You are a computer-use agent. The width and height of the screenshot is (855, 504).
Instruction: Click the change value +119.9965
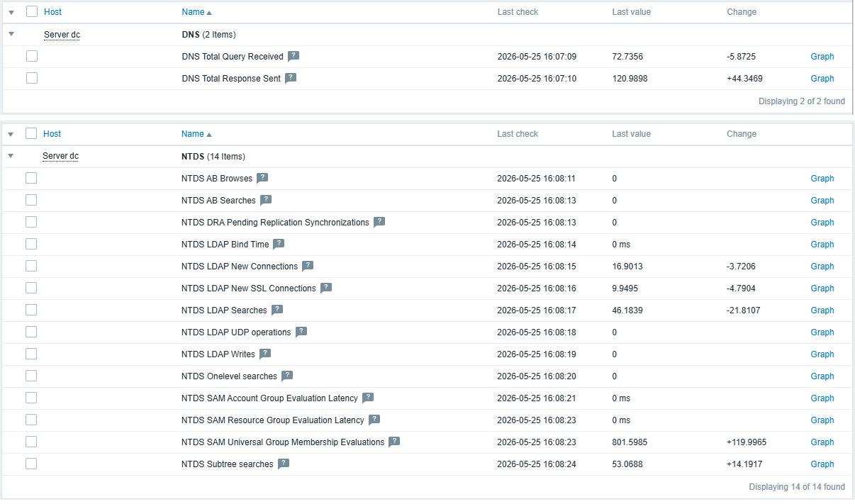747,442
